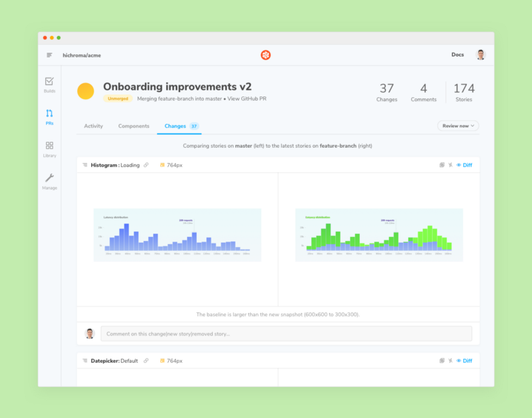Click the baseline histogram snapshot on left

click(x=178, y=235)
